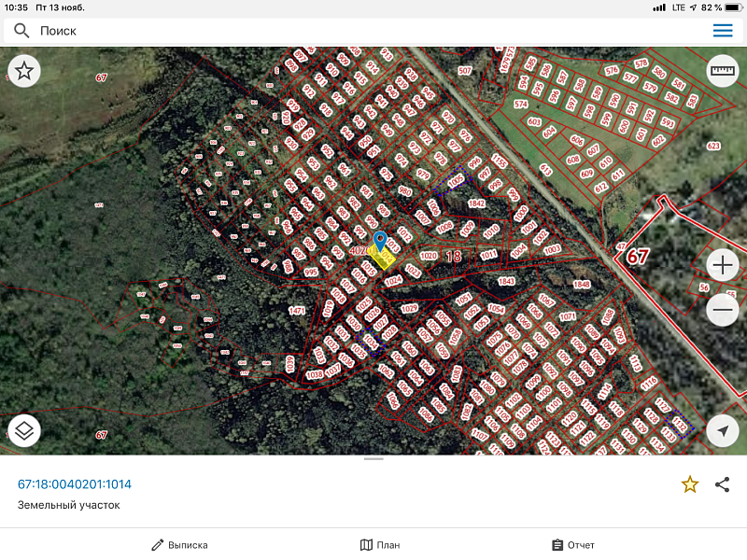Center map on my location
The height and width of the screenshot is (560, 747).
point(723,430)
